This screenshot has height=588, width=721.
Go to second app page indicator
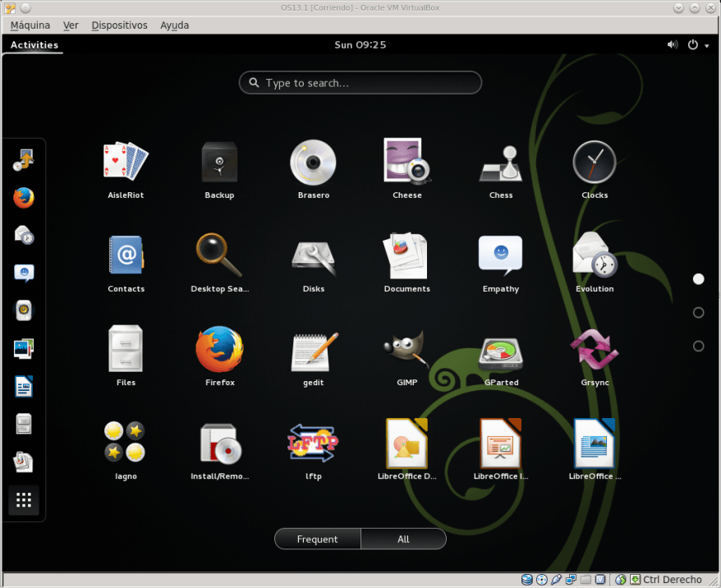click(x=699, y=313)
